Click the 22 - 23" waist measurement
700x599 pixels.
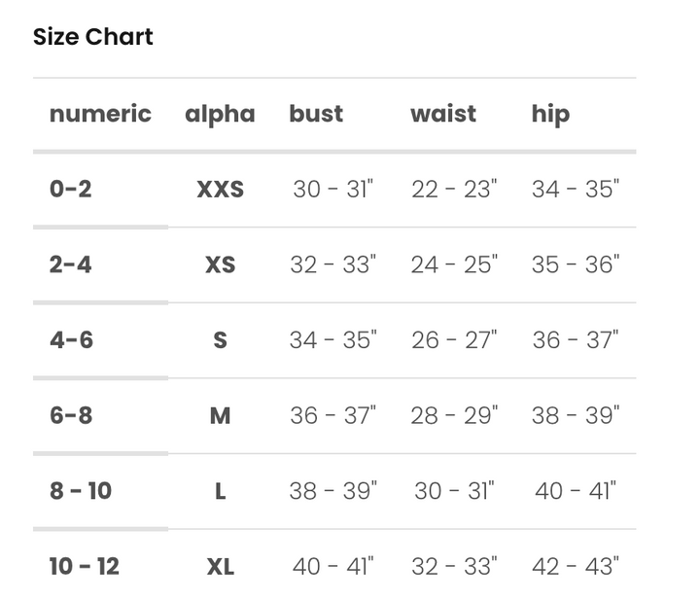(453, 189)
